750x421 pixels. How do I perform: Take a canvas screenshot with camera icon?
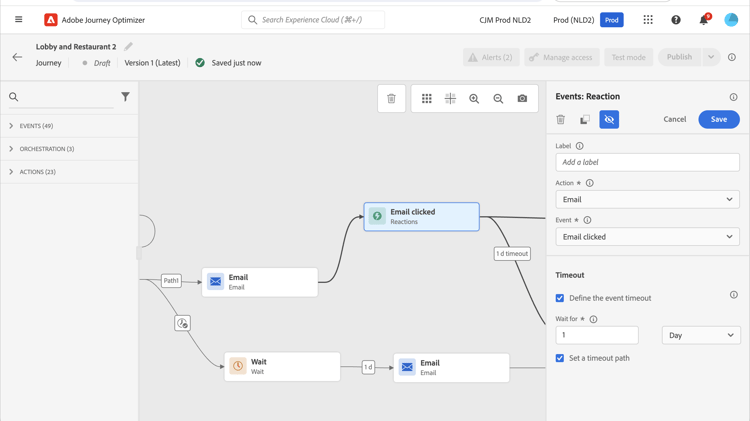[x=522, y=99]
